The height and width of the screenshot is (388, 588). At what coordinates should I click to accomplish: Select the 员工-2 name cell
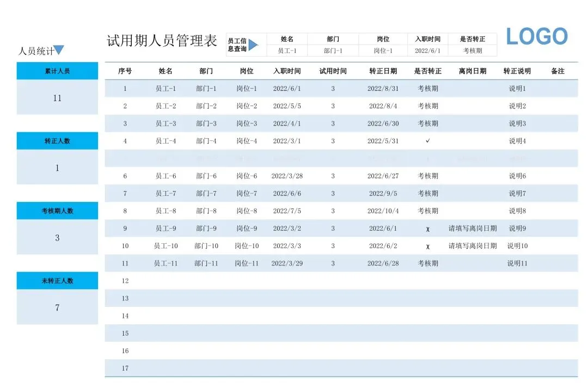(166, 106)
